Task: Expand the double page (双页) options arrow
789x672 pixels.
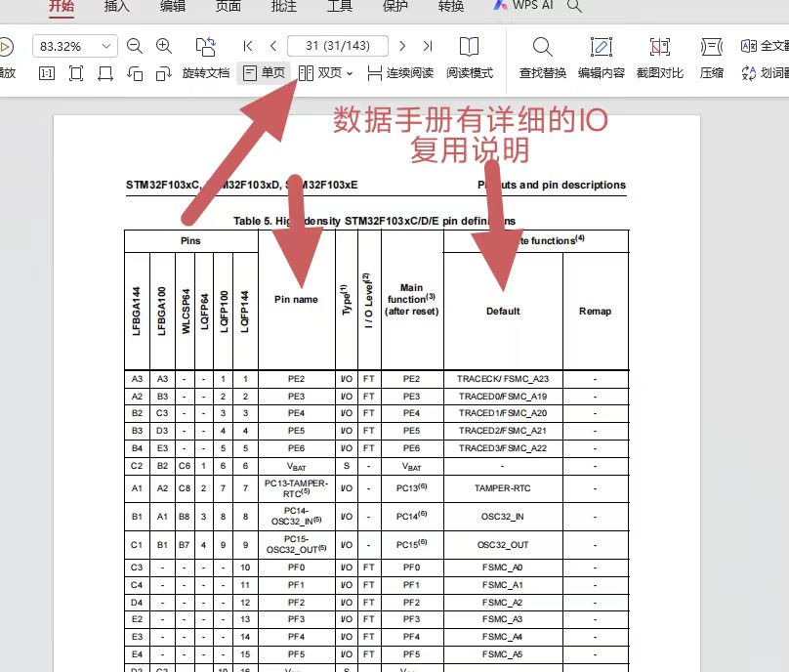Action: (x=350, y=73)
